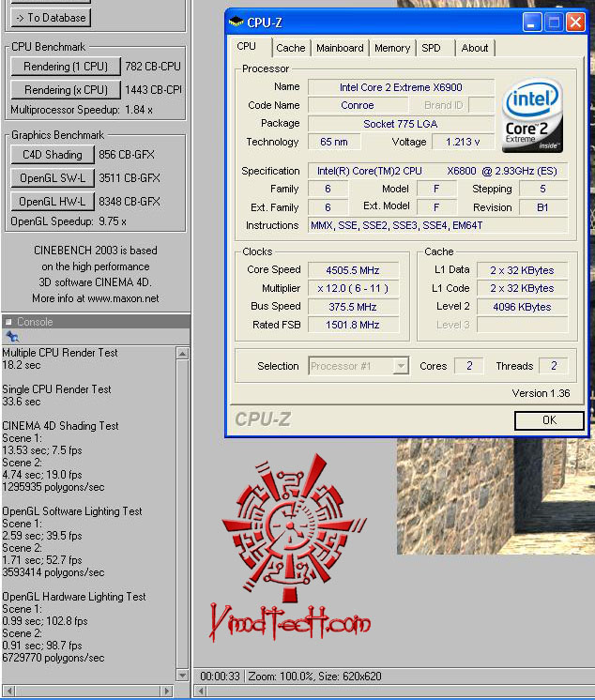
Task: Run Rendering (1 CPU) benchmark
Action: (x=65, y=66)
